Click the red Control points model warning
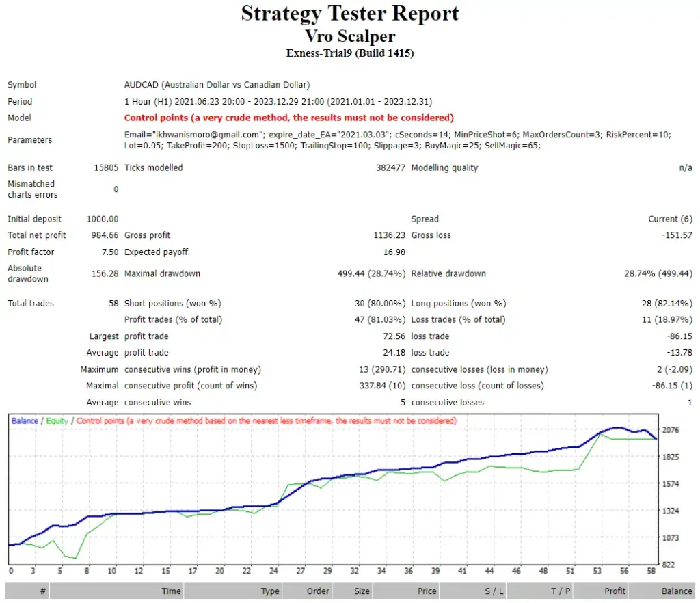 pos(288,118)
